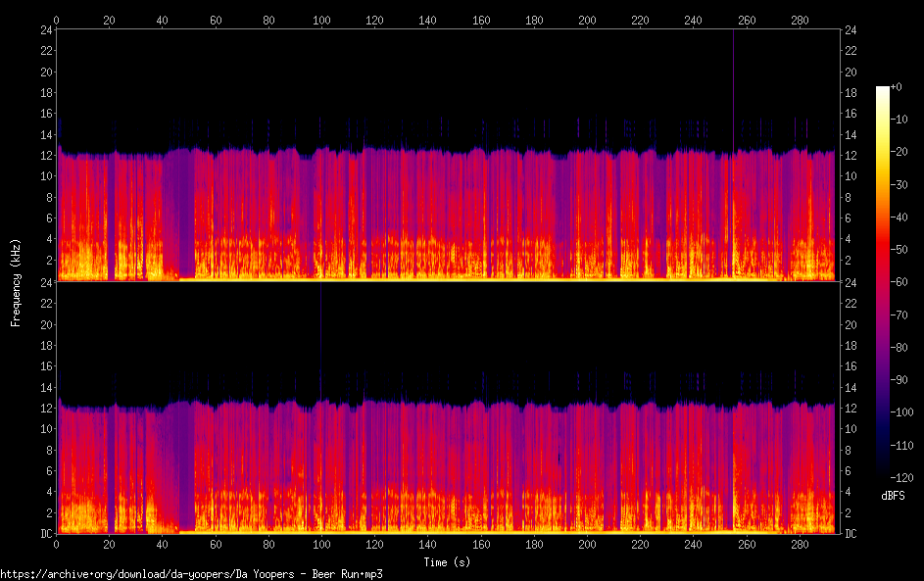The width and height of the screenshot is (924, 581).
Task: Click the "-90" label on the dBFS scale
Action: (x=904, y=379)
